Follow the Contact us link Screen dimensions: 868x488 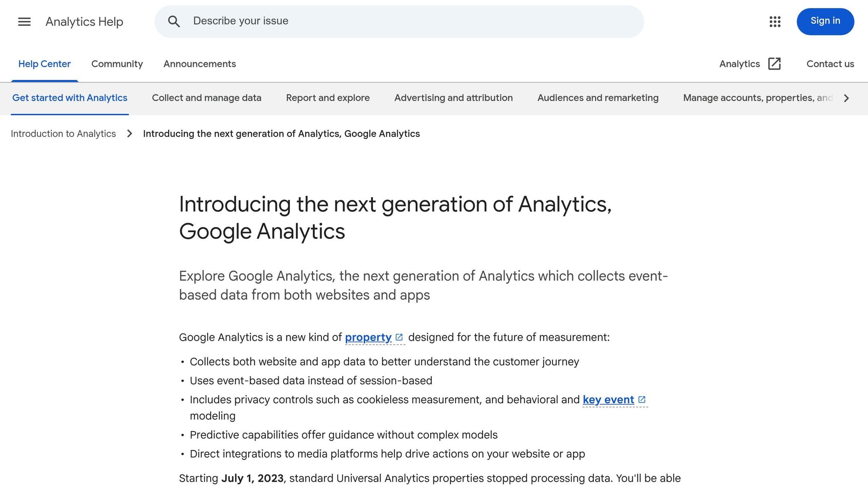(830, 64)
